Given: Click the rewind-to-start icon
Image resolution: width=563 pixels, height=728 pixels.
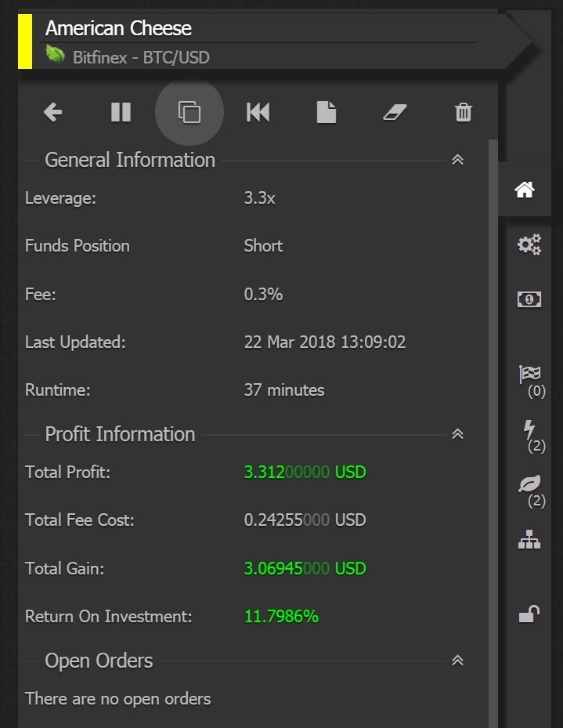Looking at the screenshot, I should [x=258, y=112].
